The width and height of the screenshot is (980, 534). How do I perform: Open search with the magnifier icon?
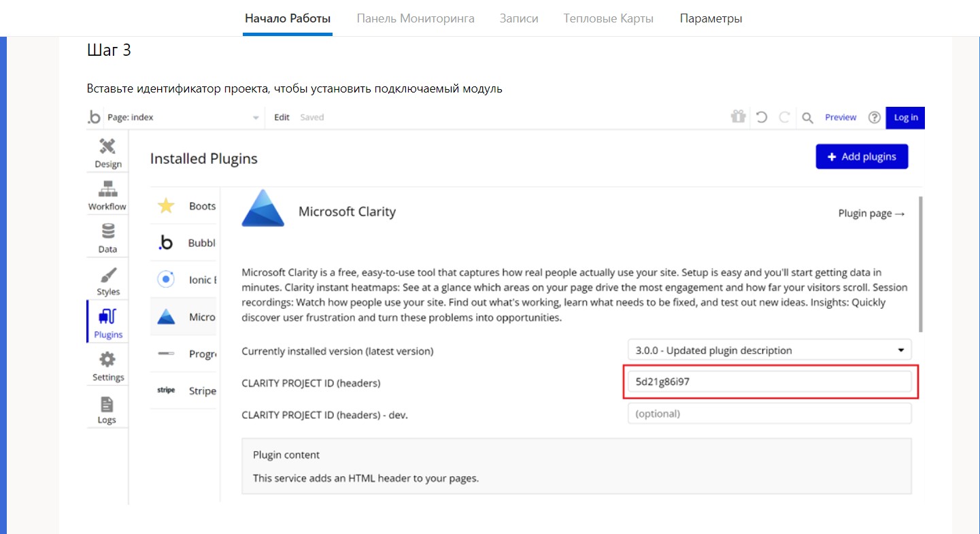pyautogui.click(x=807, y=118)
